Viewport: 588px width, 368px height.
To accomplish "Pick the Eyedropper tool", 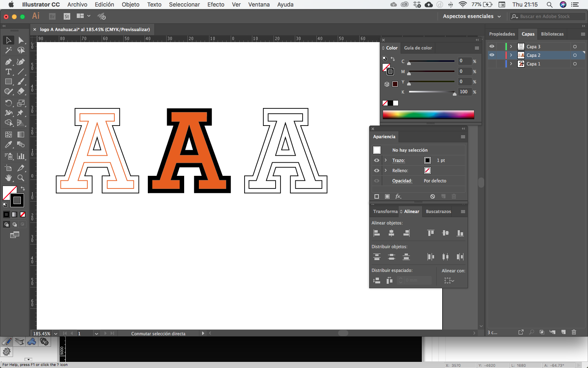I will click(8, 144).
